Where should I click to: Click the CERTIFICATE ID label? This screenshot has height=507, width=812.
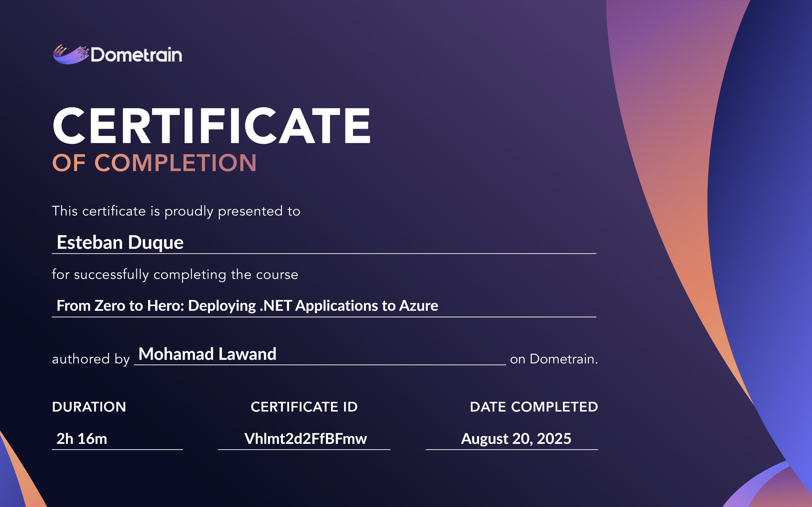click(x=304, y=406)
